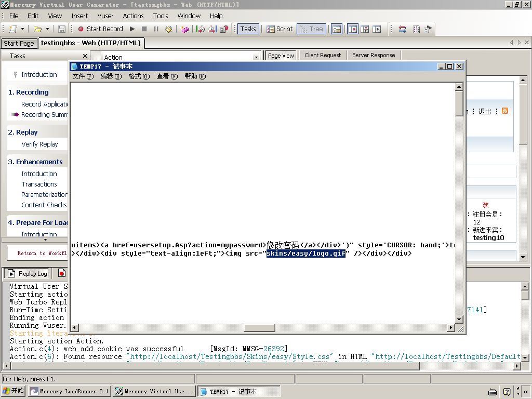Switch to Script view
This screenshot has width=532, height=399.
(x=280, y=29)
